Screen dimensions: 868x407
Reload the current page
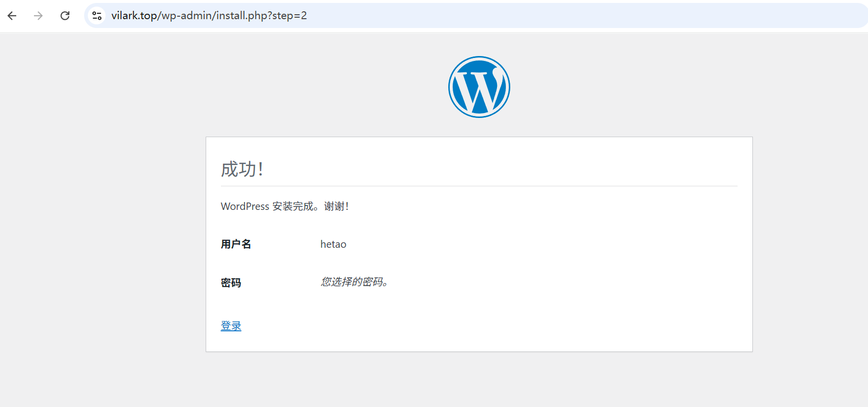tap(65, 16)
